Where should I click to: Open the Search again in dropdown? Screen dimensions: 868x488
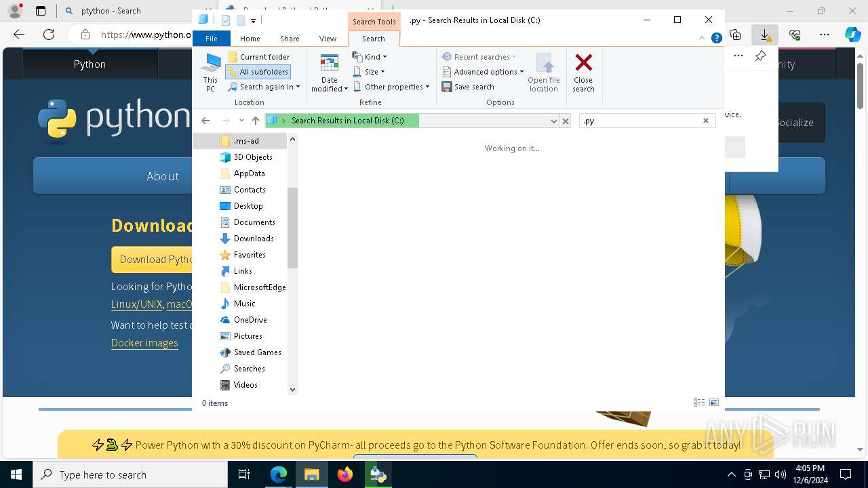tap(264, 87)
